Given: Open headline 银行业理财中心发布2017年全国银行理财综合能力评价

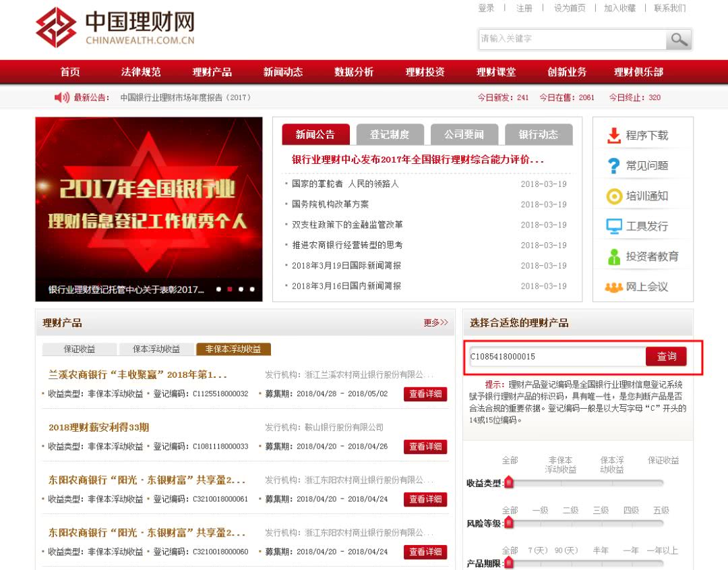Looking at the screenshot, I should 417,160.
